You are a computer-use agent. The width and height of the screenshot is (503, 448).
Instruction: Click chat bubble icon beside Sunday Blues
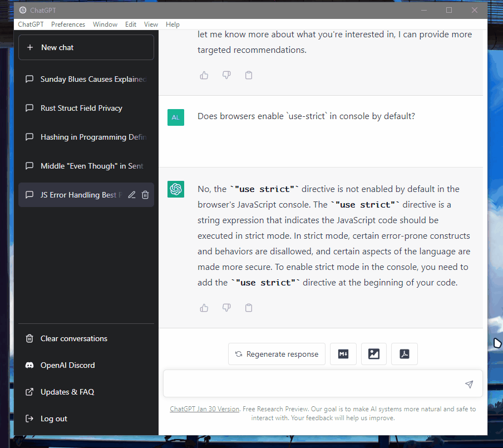tap(29, 79)
